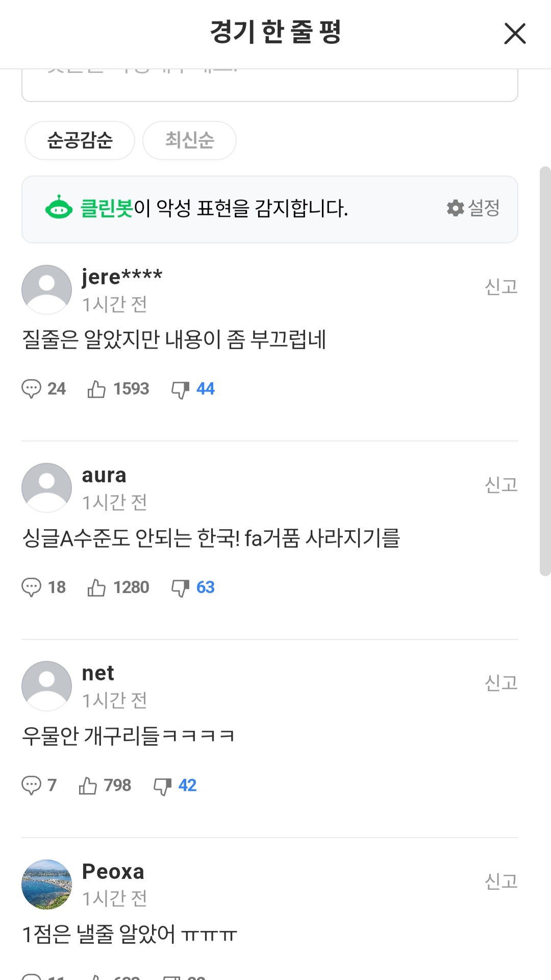Open Peoxa's profile picture
The image size is (551, 980).
click(46, 885)
